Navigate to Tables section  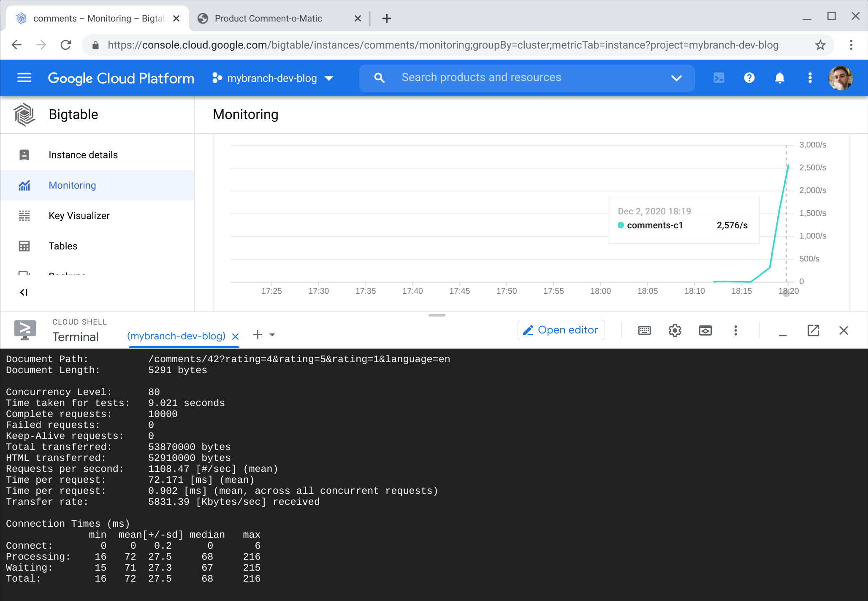(x=63, y=245)
